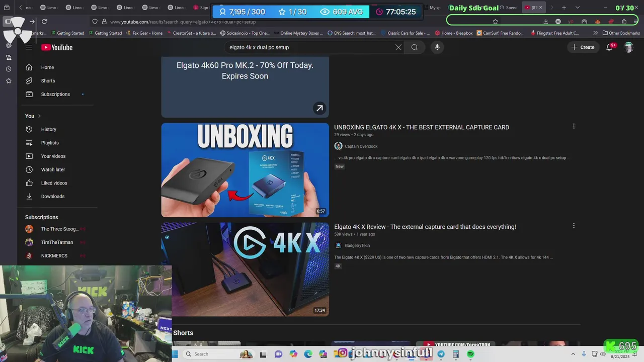644x362 pixels.
Task: Open TimTheTatman subscription channel
Action: [56, 243]
